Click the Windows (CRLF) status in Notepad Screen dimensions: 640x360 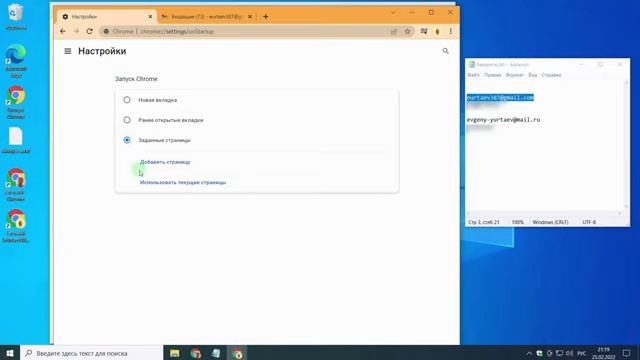point(550,222)
